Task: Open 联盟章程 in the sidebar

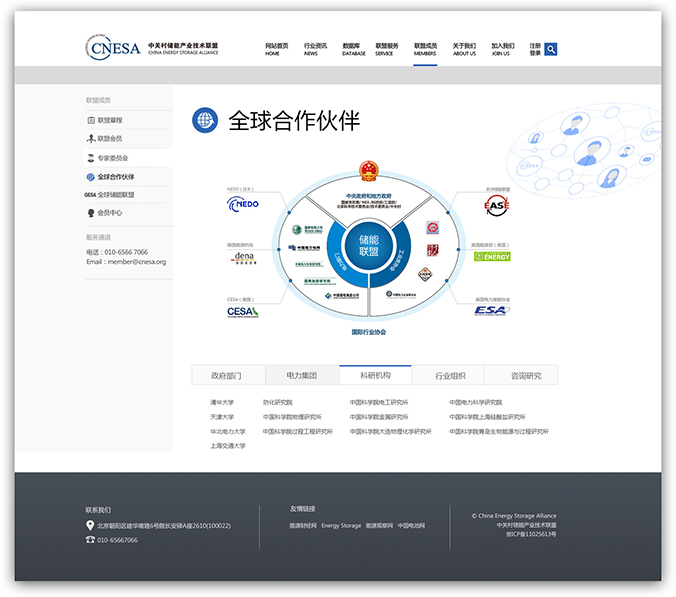Action: tap(109, 120)
